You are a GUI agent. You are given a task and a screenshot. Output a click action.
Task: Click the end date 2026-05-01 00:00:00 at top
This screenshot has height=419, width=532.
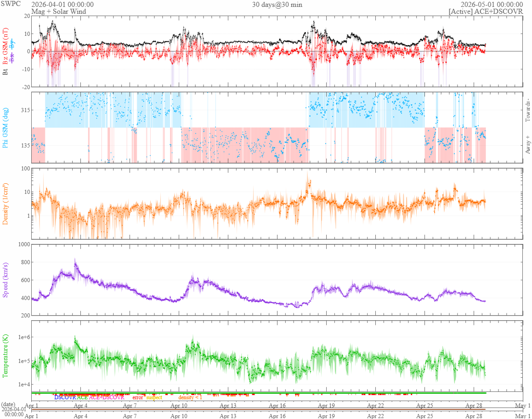click(492, 5)
